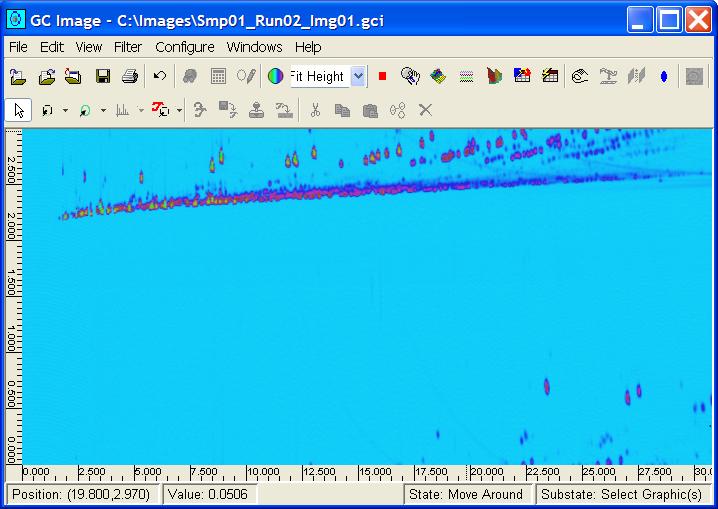
Task: Click the blue oval blob icon
Action: coord(664,76)
